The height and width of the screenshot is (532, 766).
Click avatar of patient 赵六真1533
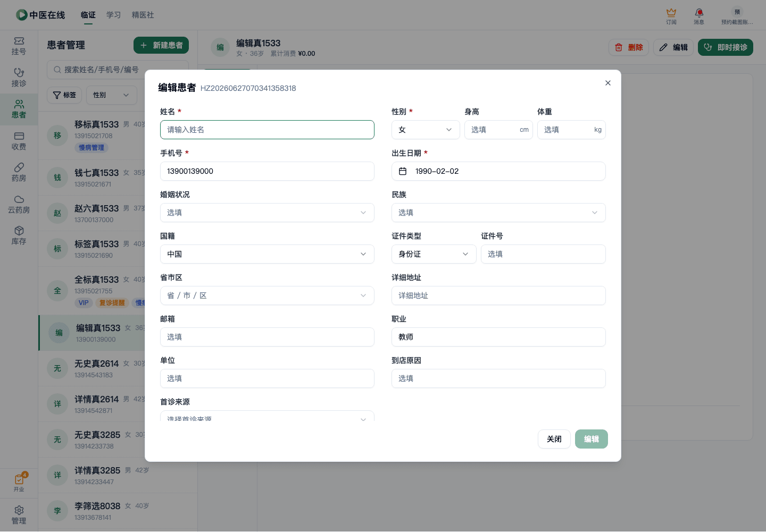[57, 213]
